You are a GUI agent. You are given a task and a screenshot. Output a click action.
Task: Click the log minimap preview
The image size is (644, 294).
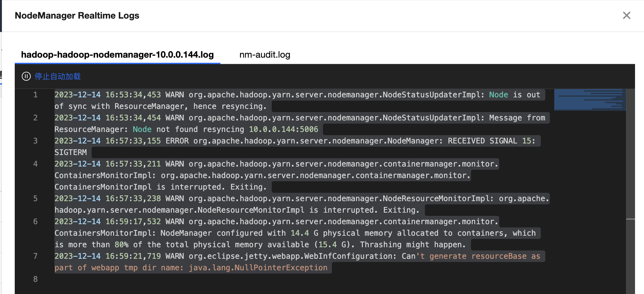590,100
